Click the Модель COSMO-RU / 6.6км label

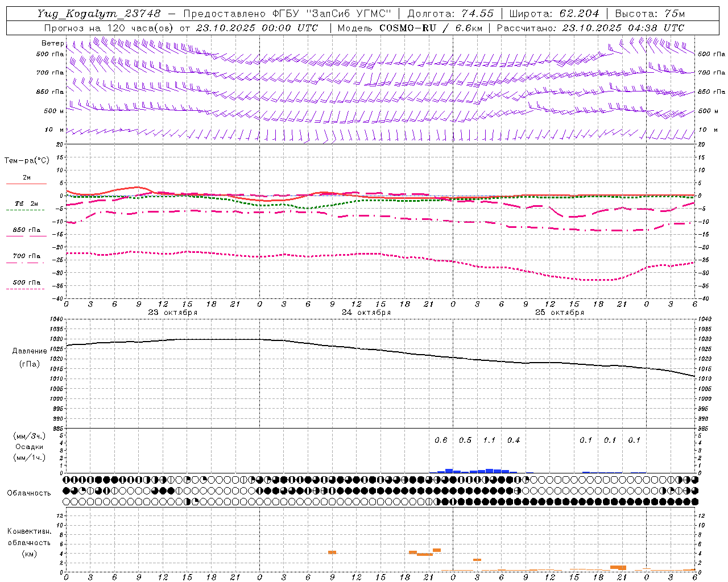coord(410,28)
